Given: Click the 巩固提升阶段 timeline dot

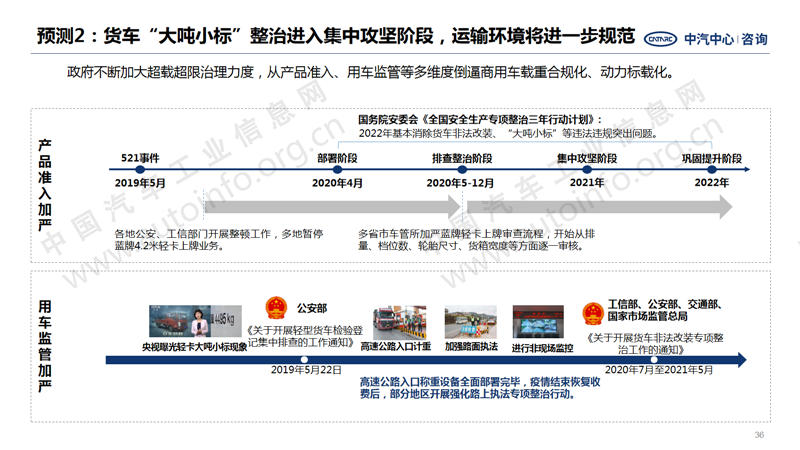Looking at the screenshot, I should (x=712, y=169).
